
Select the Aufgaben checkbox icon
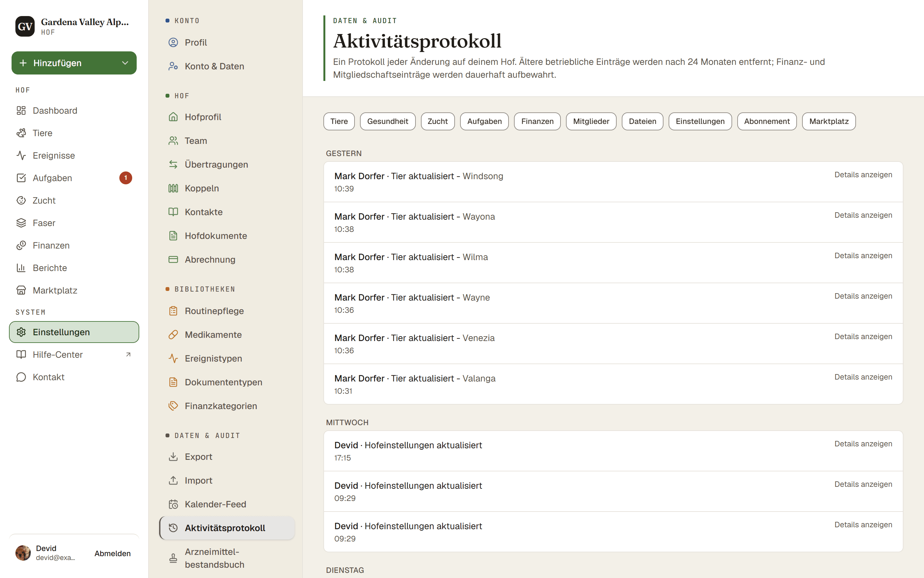point(21,178)
